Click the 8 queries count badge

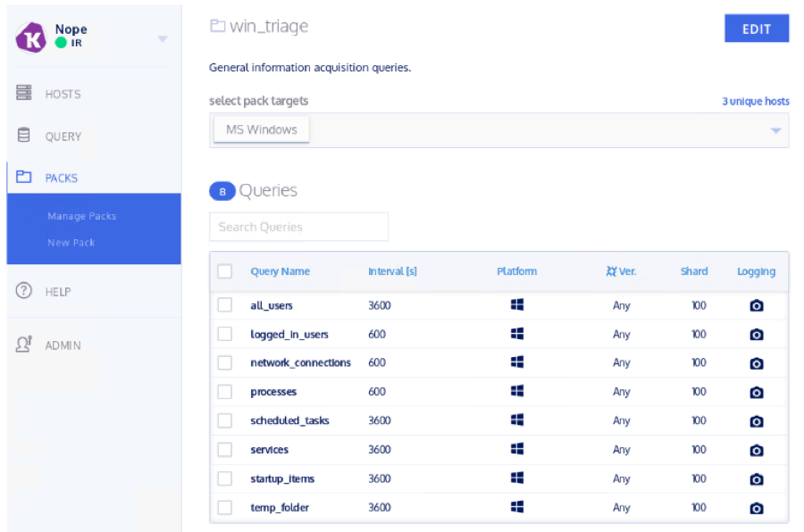click(222, 191)
